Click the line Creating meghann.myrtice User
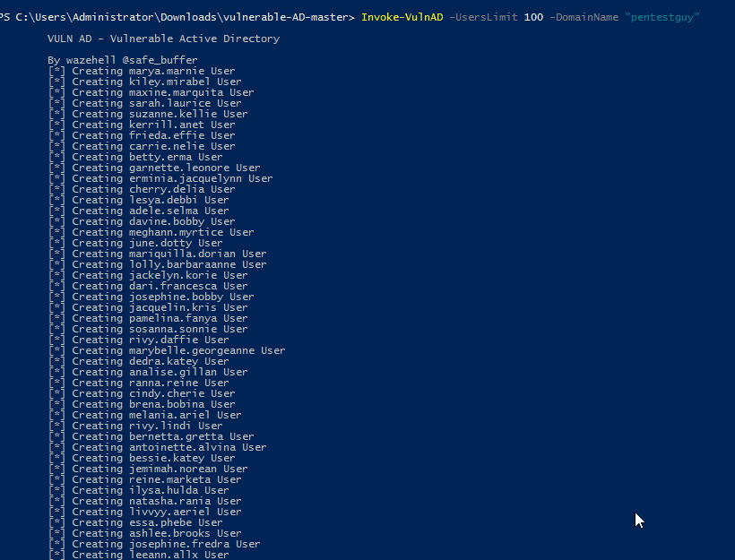This screenshot has height=560, width=735. point(151,232)
